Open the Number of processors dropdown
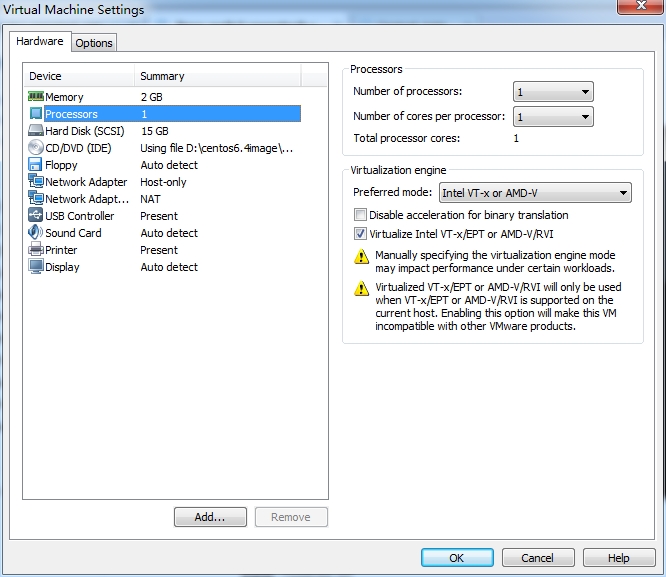 pyautogui.click(x=553, y=92)
